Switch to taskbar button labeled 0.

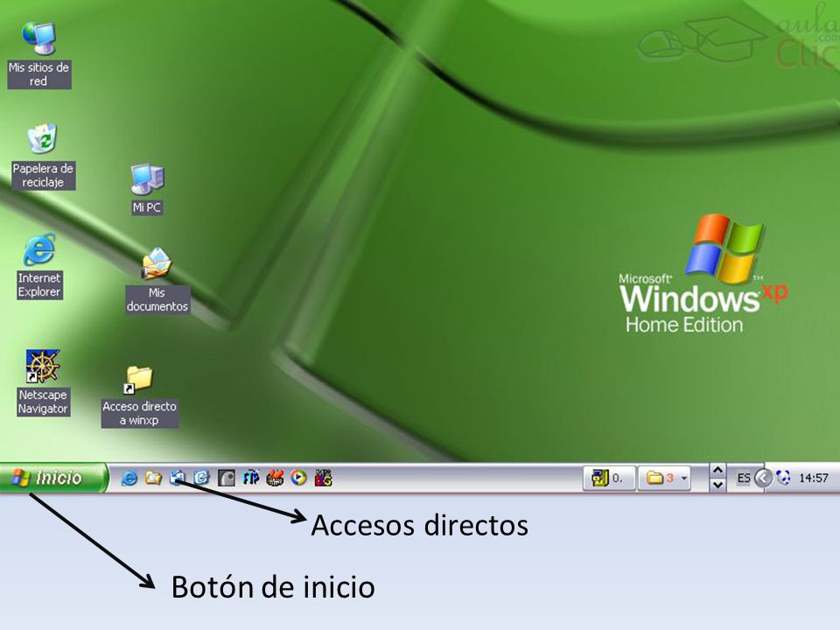click(x=609, y=478)
